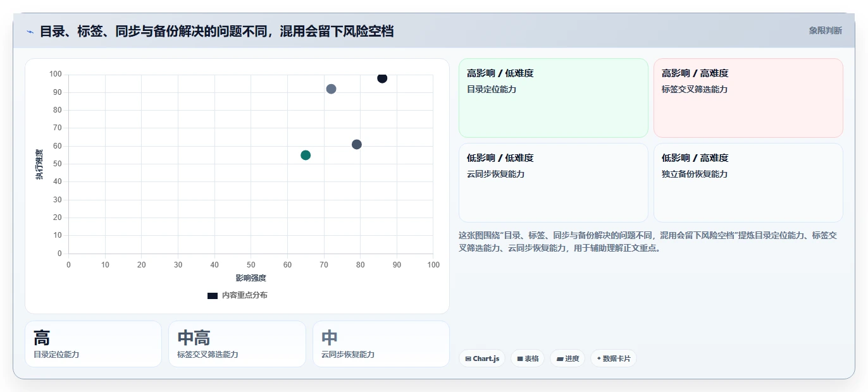
Task: Click the 数据卡片 chip
Action: tap(613, 358)
